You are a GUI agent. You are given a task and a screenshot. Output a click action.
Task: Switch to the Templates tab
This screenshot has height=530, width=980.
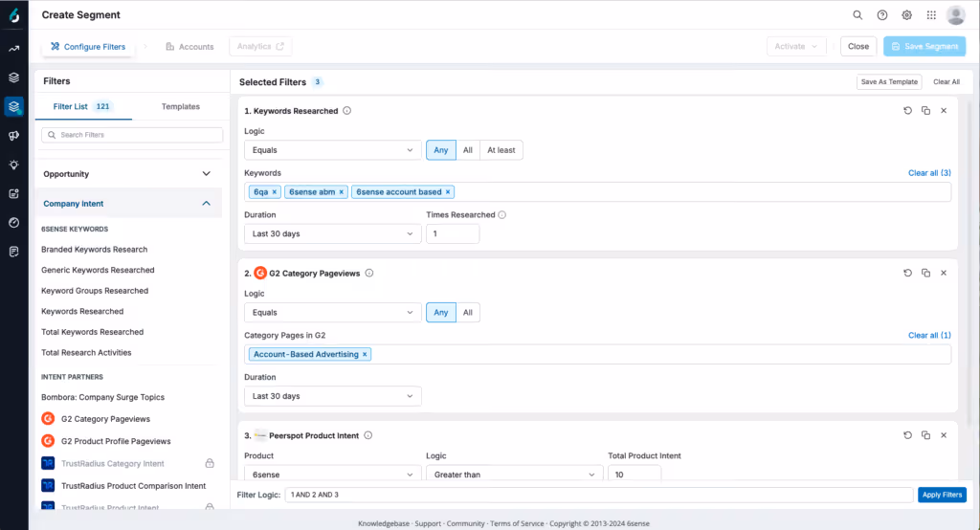(x=181, y=107)
